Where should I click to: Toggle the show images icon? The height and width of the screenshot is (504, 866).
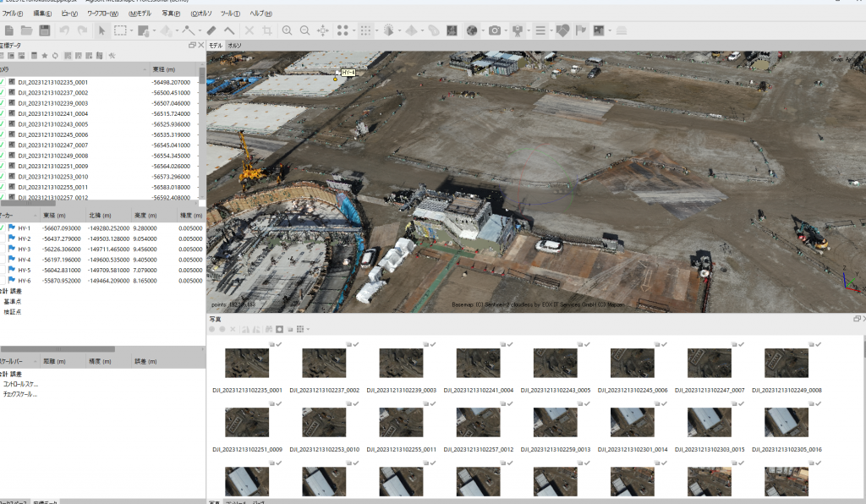tap(599, 31)
